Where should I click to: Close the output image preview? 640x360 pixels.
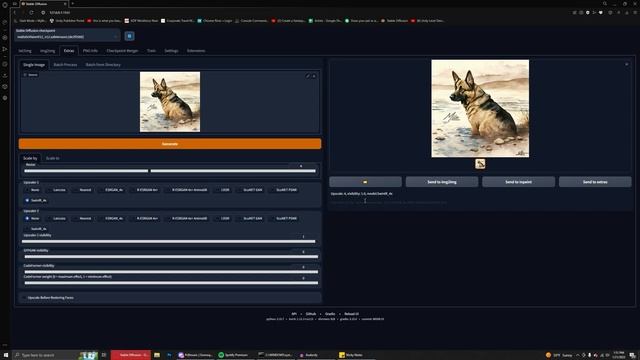coord(627,64)
